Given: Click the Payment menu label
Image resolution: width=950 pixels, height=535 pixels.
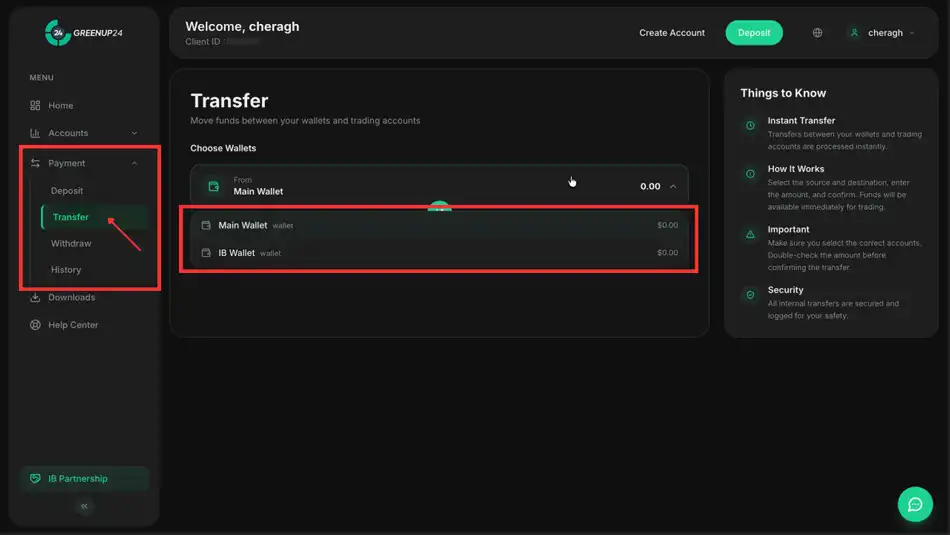Looking at the screenshot, I should coord(67,163).
